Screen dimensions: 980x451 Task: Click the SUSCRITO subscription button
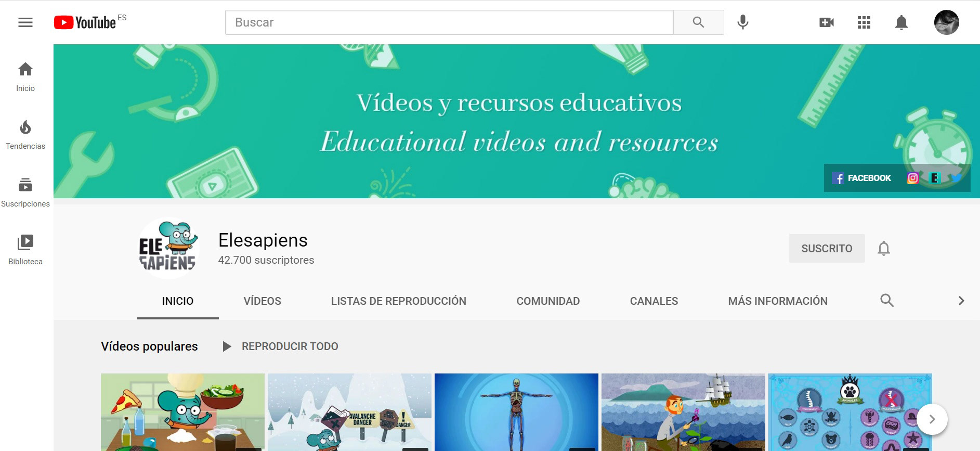pyautogui.click(x=827, y=248)
